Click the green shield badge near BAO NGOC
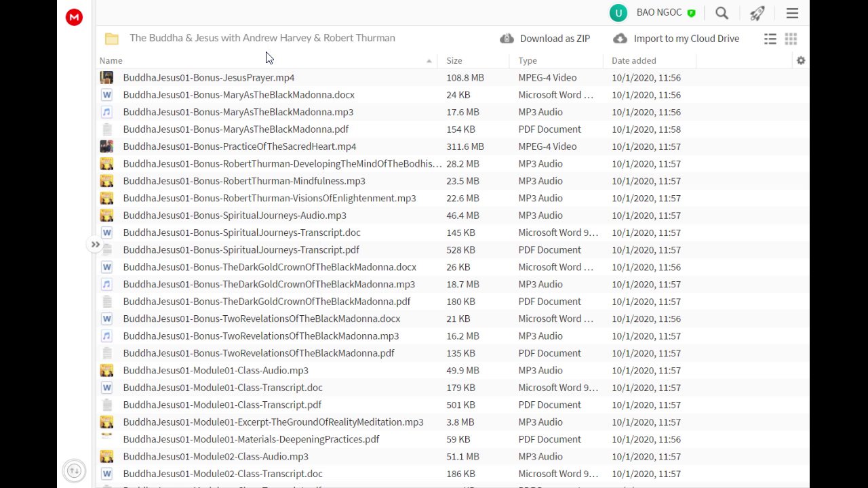The height and width of the screenshot is (488, 868). tap(691, 13)
